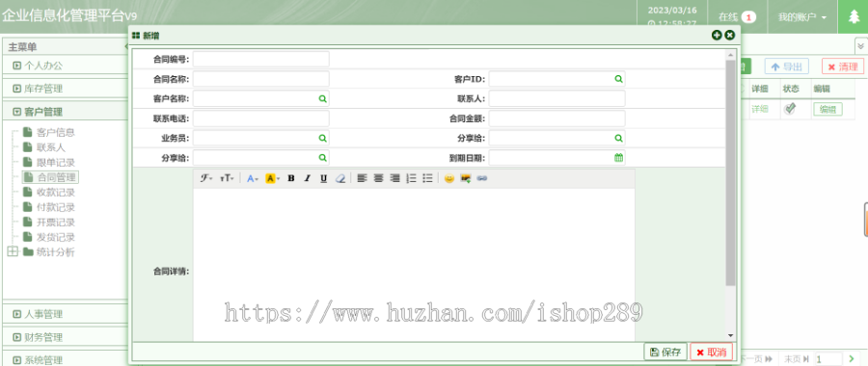This screenshot has width=868, height=366.
Task: Go to next page using the green arrow
Action: [x=852, y=359]
